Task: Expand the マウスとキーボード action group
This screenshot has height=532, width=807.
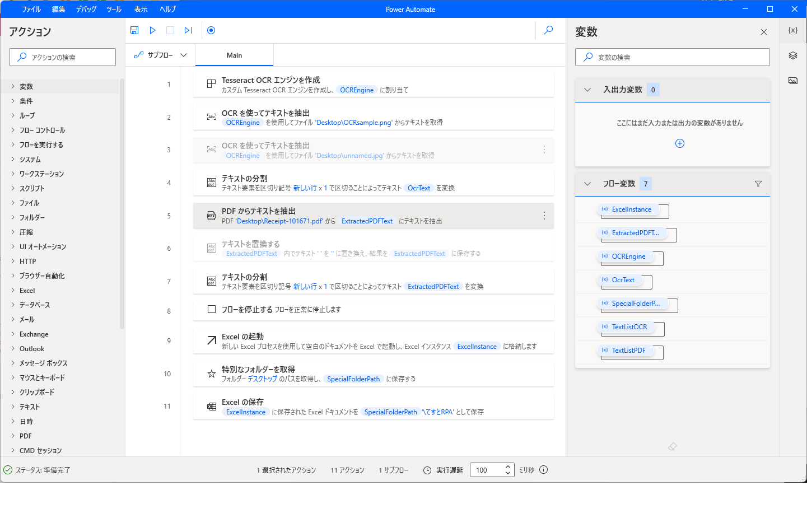Action: pyautogui.click(x=13, y=377)
